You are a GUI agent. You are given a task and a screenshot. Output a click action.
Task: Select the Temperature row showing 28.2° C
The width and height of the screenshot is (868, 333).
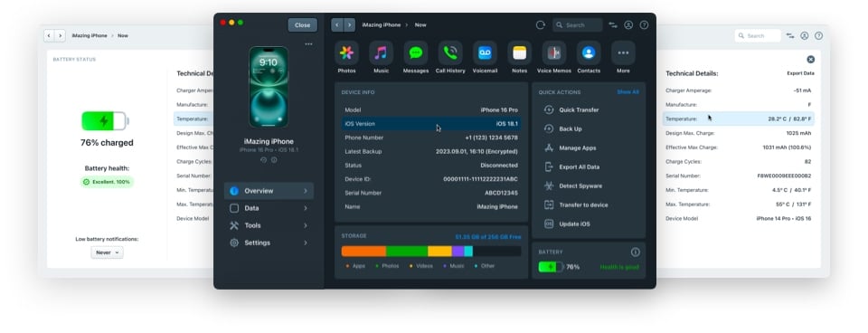coord(739,119)
